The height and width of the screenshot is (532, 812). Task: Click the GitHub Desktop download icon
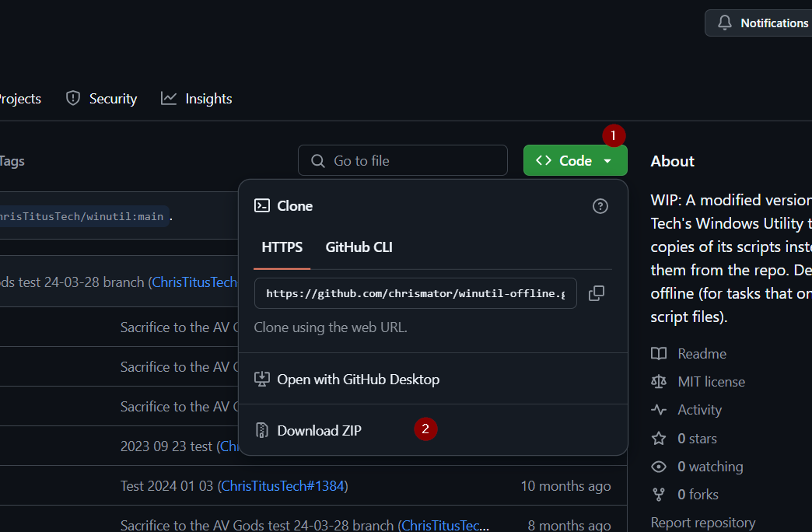pyautogui.click(x=262, y=380)
